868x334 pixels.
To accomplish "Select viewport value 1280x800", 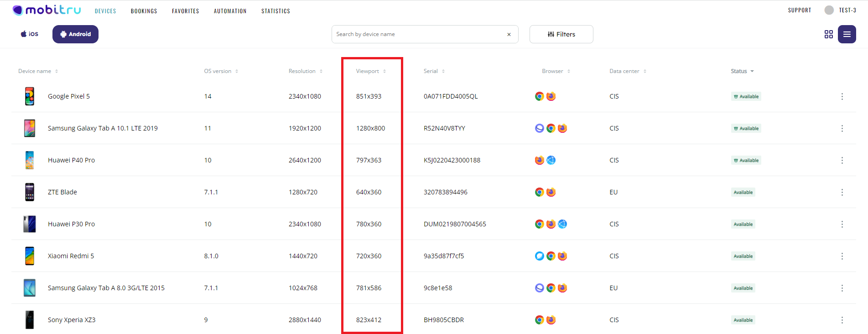I will (x=370, y=128).
